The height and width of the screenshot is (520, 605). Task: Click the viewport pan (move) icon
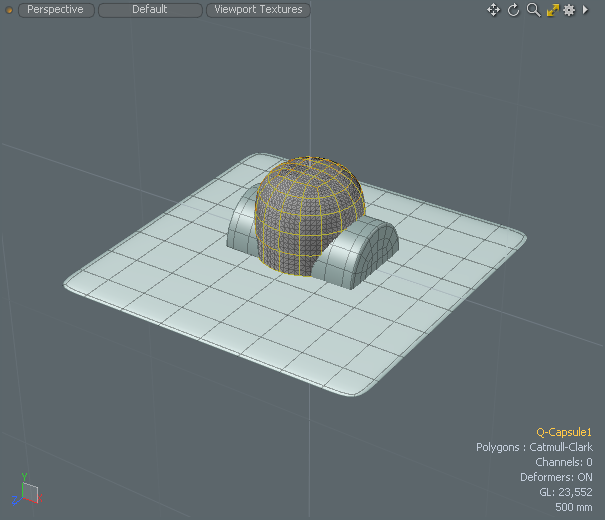click(493, 10)
